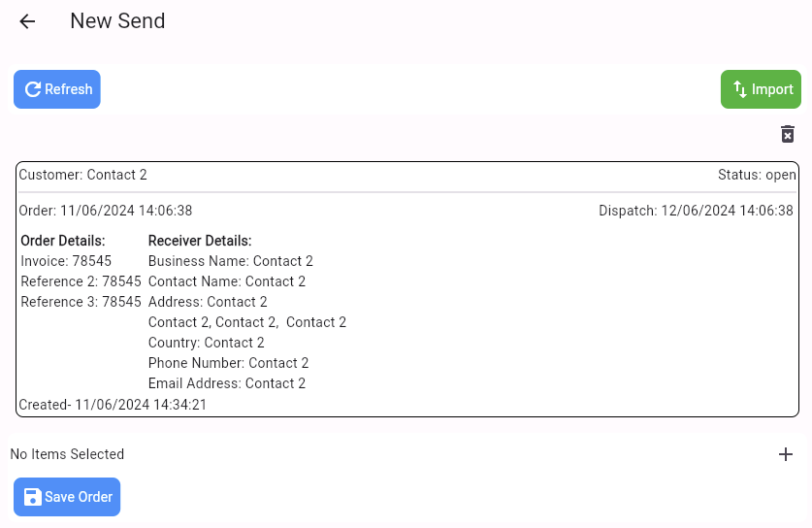Click the Status: open label
The image size is (812, 528).
757,175
